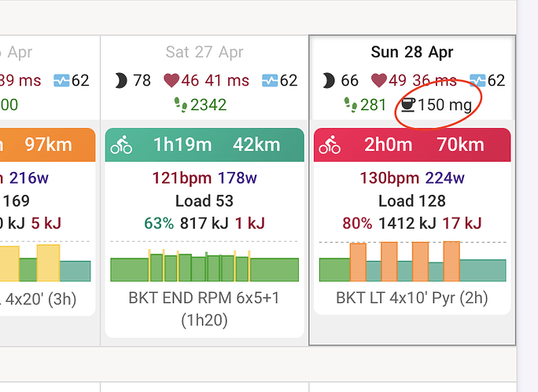538x392 pixels.
Task: Open the 2h0m 70km ride header
Action: click(412, 145)
